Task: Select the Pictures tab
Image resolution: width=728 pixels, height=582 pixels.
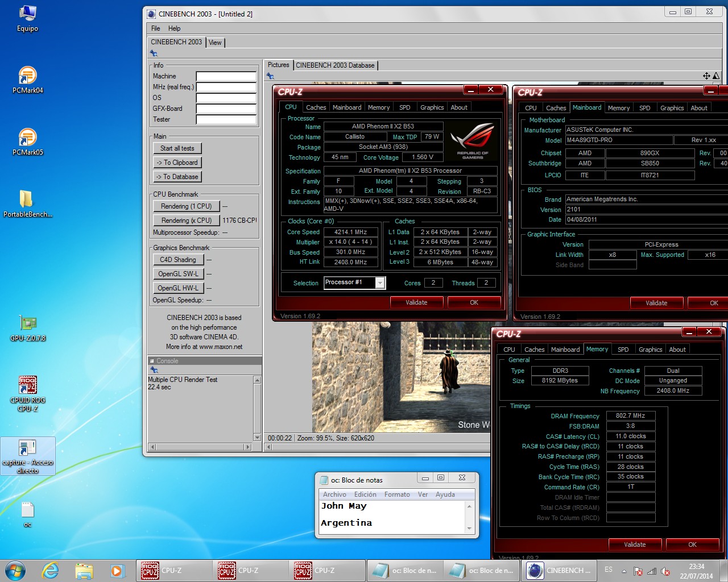Action: tap(279, 65)
